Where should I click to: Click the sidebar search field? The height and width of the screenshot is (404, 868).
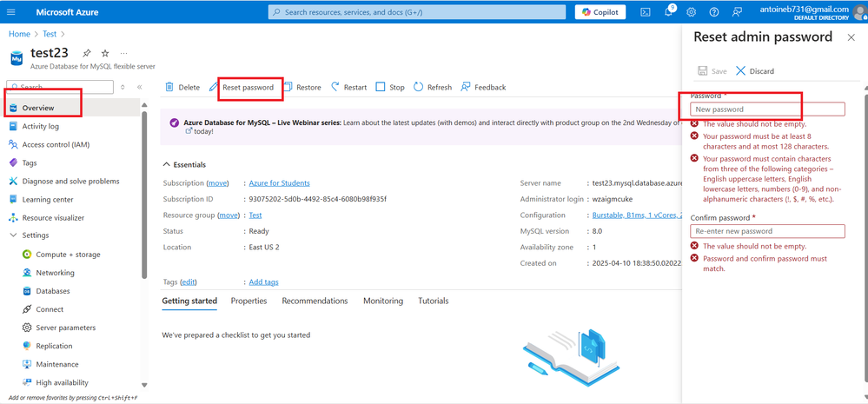59,87
